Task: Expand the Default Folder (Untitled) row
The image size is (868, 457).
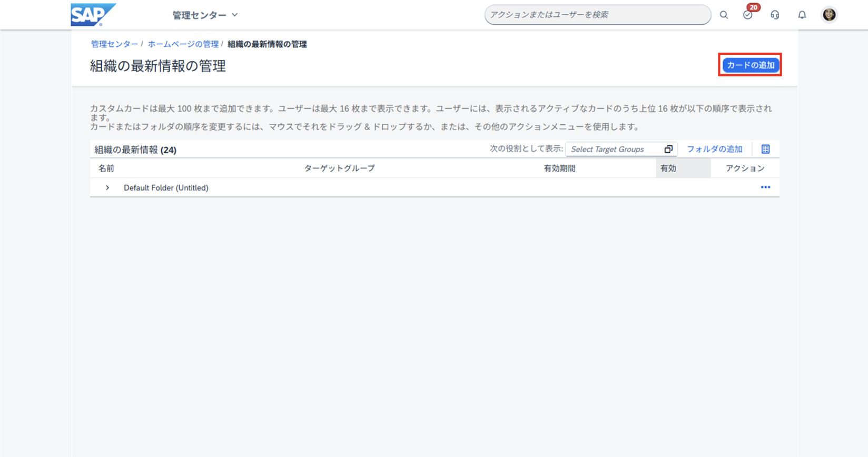Action: (107, 188)
